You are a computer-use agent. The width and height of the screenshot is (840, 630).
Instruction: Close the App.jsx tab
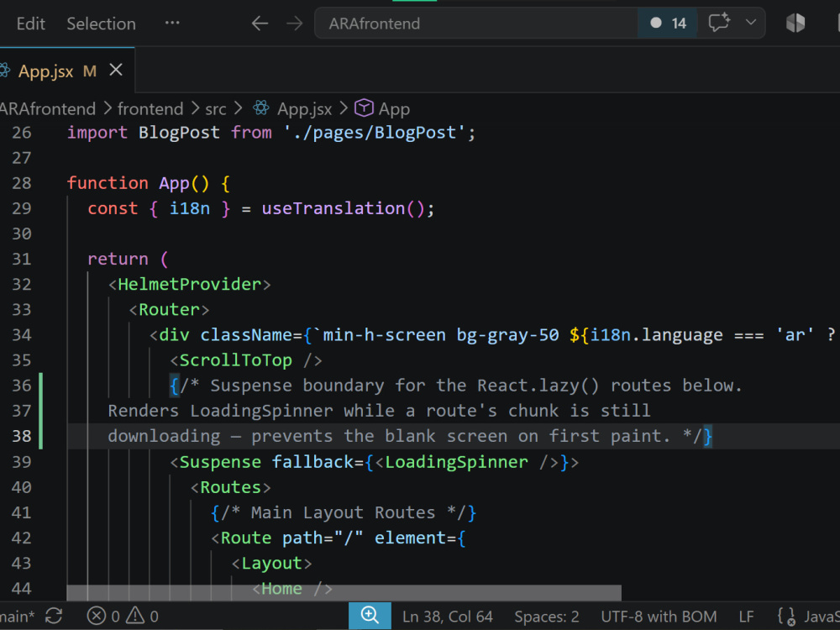[116, 71]
